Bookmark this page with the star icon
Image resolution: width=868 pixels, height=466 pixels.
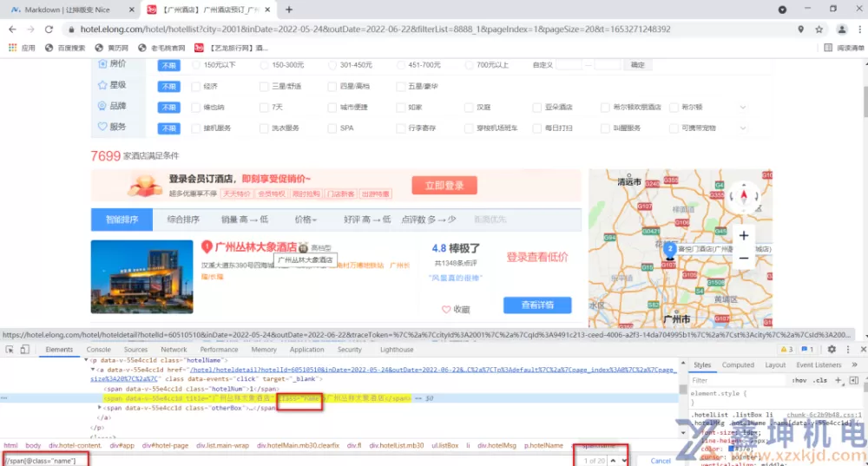click(819, 30)
